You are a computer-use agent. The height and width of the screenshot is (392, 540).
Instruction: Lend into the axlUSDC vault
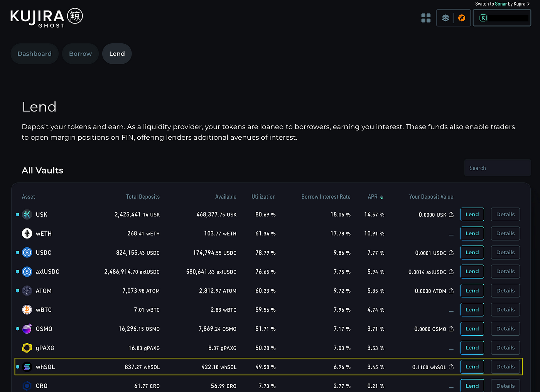click(x=472, y=272)
